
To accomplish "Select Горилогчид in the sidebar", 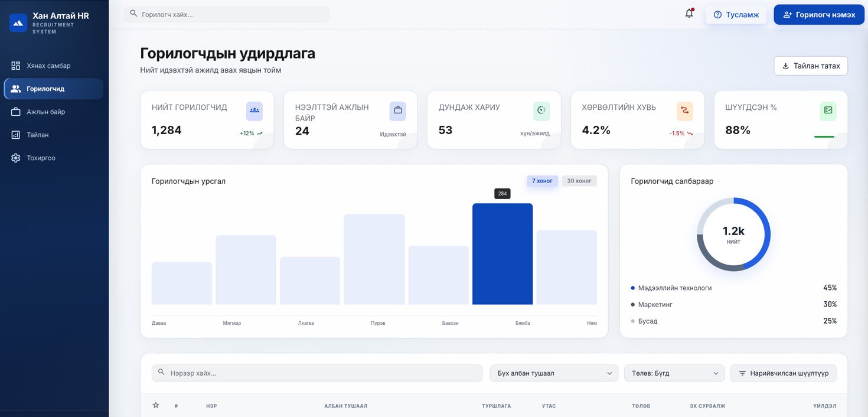I will tap(54, 89).
